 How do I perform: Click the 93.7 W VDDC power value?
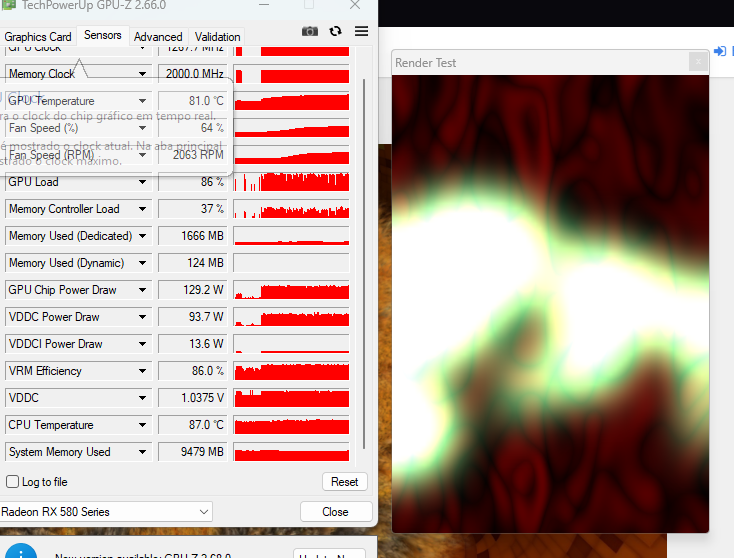coord(193,317)
